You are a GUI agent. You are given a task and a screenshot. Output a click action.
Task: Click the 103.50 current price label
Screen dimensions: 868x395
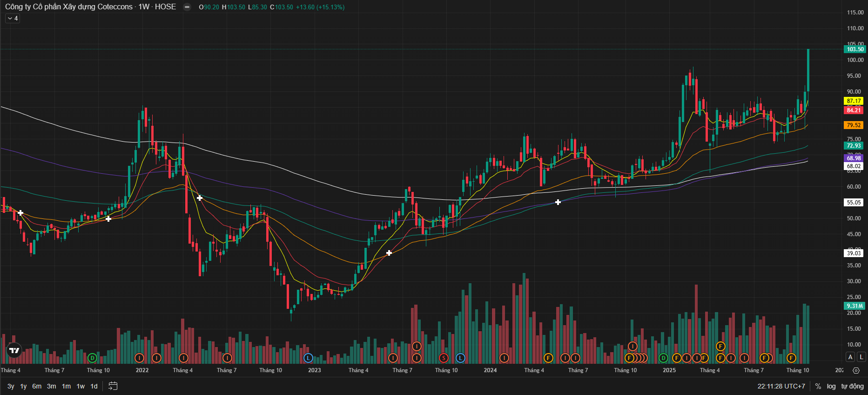tap(855, 49)
